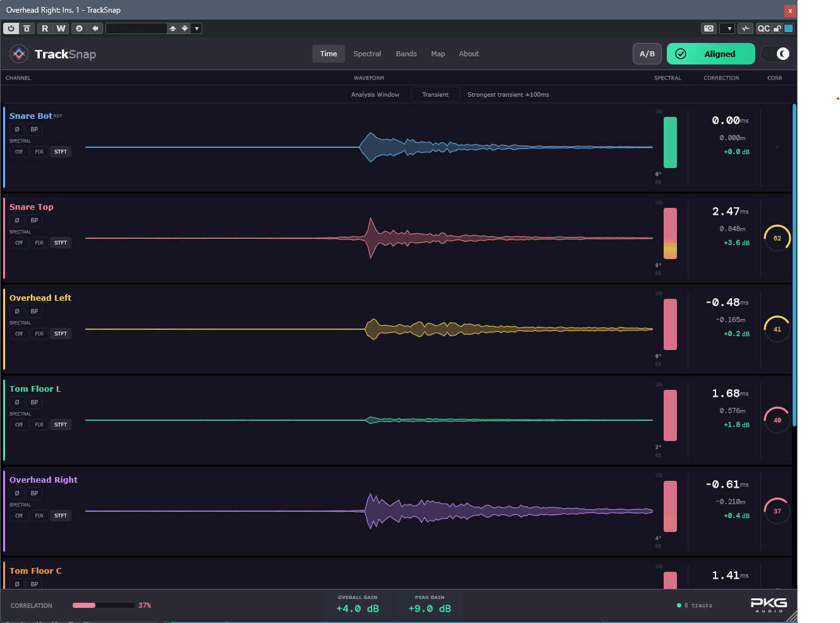Click the Overall Gain +4.0 dB readout
Image resolution: width=840 pixels, height=623 pixels.
pyautogui.click(x=358, y=605)
